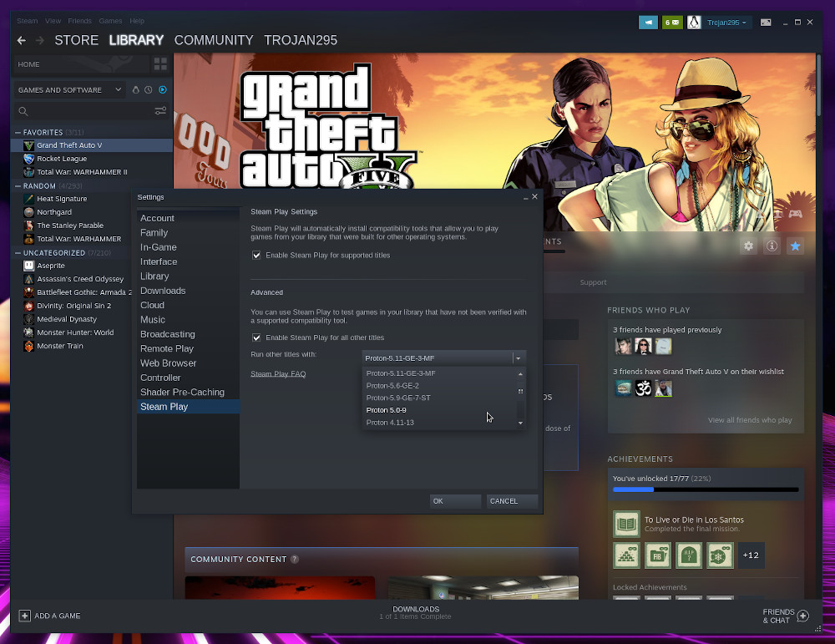Click the FIB achievement icon
The height and width of the screenshot is (644, 835).
(658, 555)
